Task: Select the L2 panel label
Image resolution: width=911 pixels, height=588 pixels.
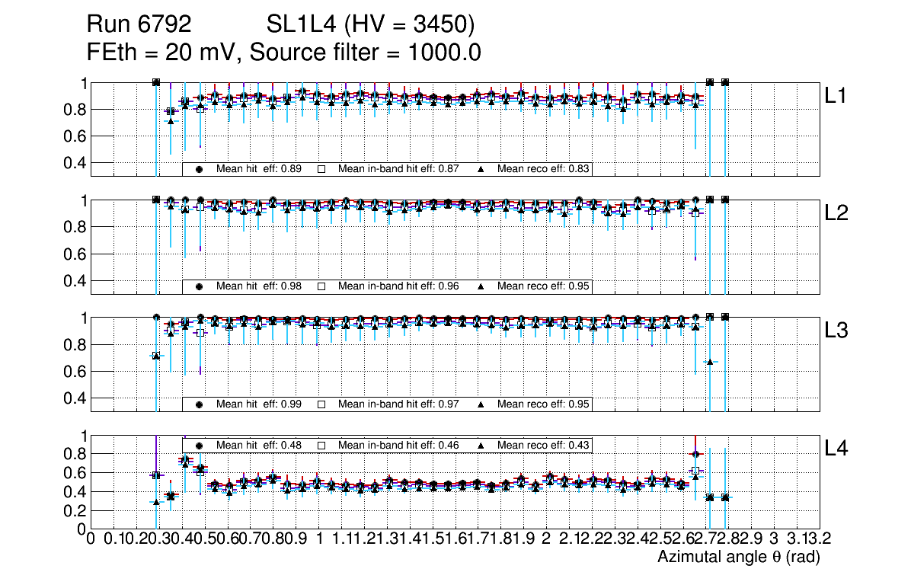Action: [x=836, y=213]
